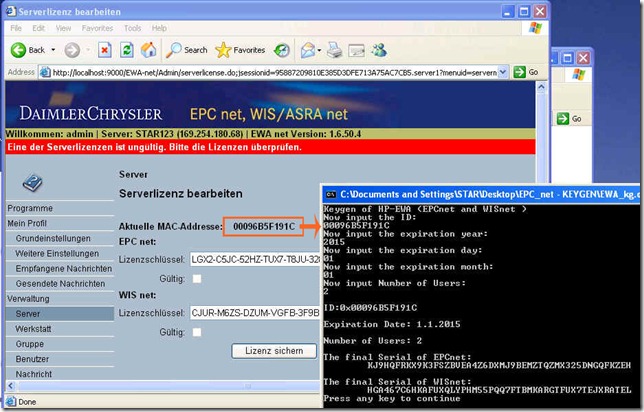Open Werkstatt sidebar link
The width and height of the screenshot is (644, 412).
tap(33, 329)
